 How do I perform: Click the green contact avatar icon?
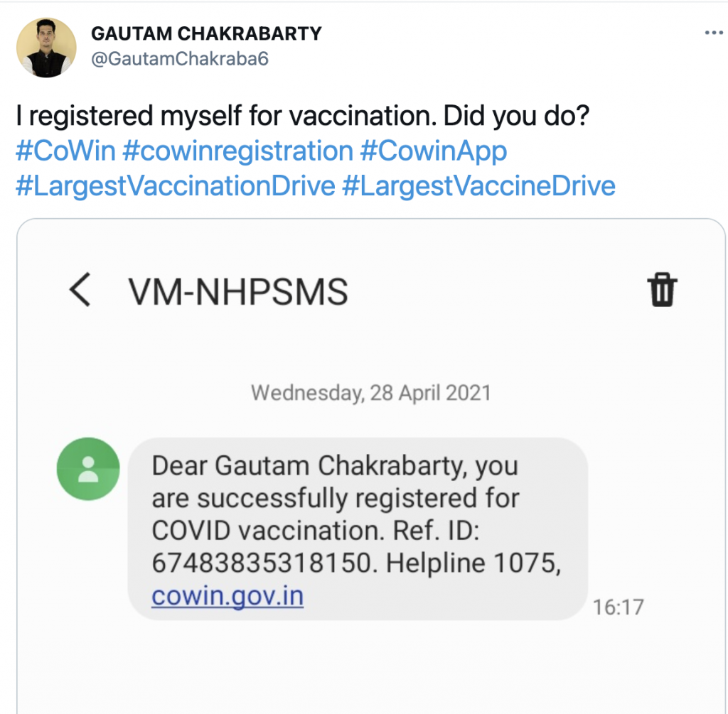(x=88, y=470)
